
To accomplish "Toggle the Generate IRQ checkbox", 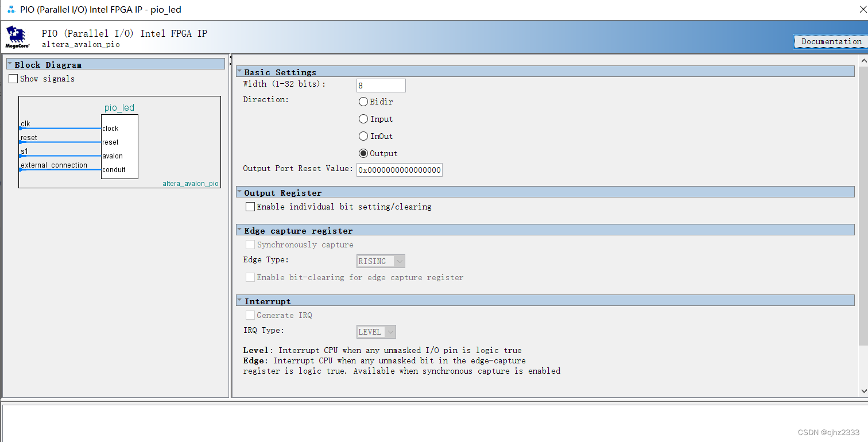I will pos(250,315).
